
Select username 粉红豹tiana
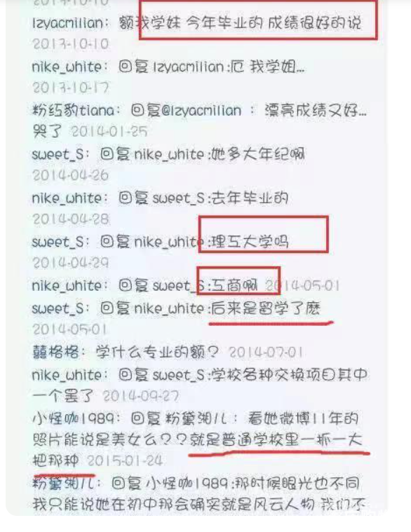74,110
